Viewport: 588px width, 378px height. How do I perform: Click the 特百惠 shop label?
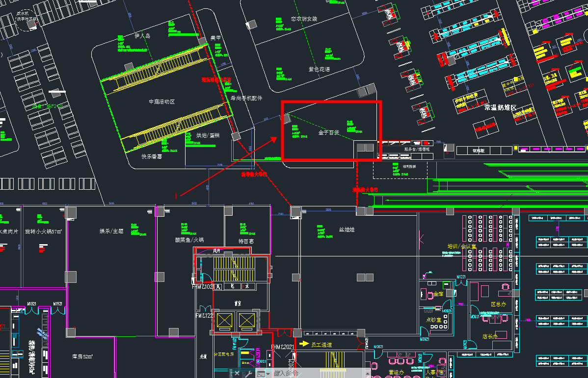point(246,241)
